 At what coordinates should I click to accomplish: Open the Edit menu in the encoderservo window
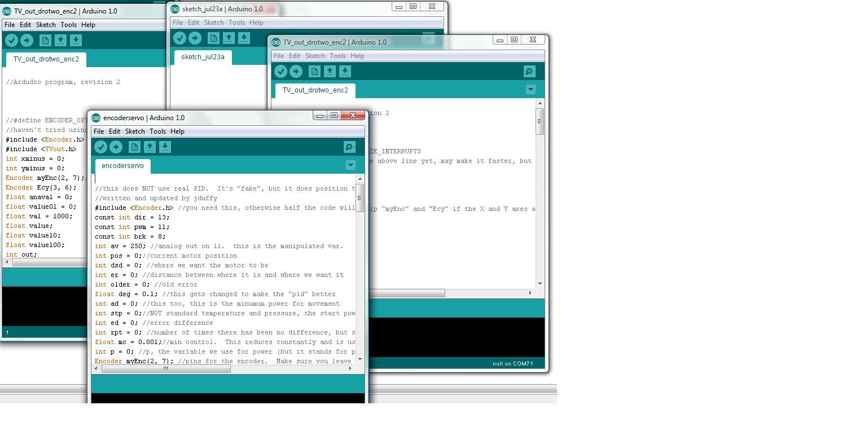pyautogui.click(x=115, y=131)
